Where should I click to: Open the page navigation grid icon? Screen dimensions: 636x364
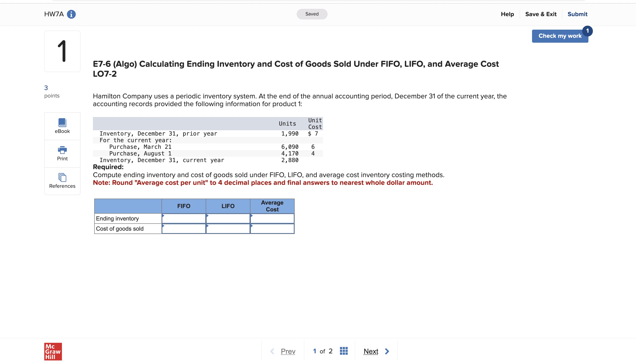344,351
